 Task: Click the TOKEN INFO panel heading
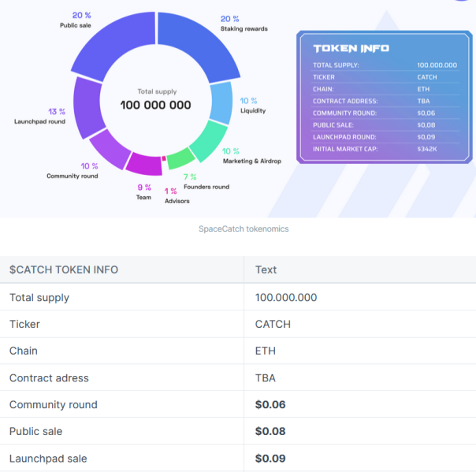pyautogui.click(x=351, y=48)
